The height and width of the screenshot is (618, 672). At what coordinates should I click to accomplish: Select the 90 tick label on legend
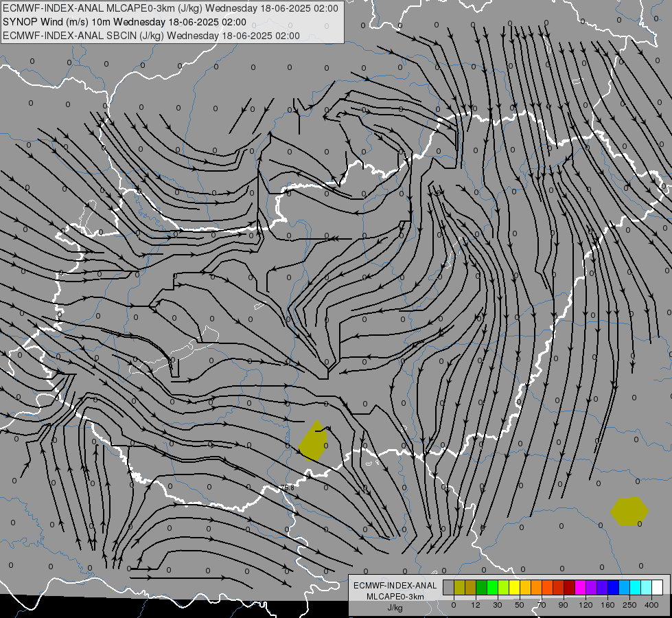pos(563,605)
